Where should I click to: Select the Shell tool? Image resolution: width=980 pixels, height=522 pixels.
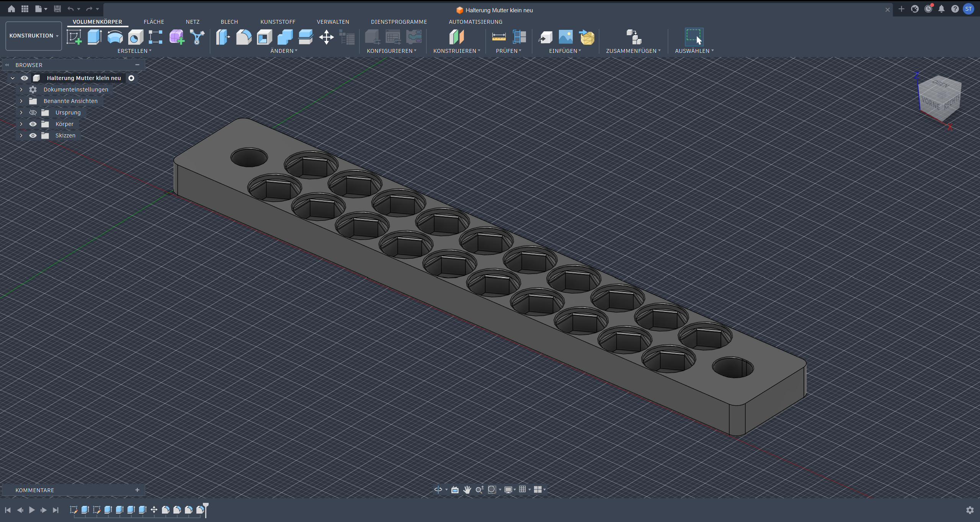point(264,37)
